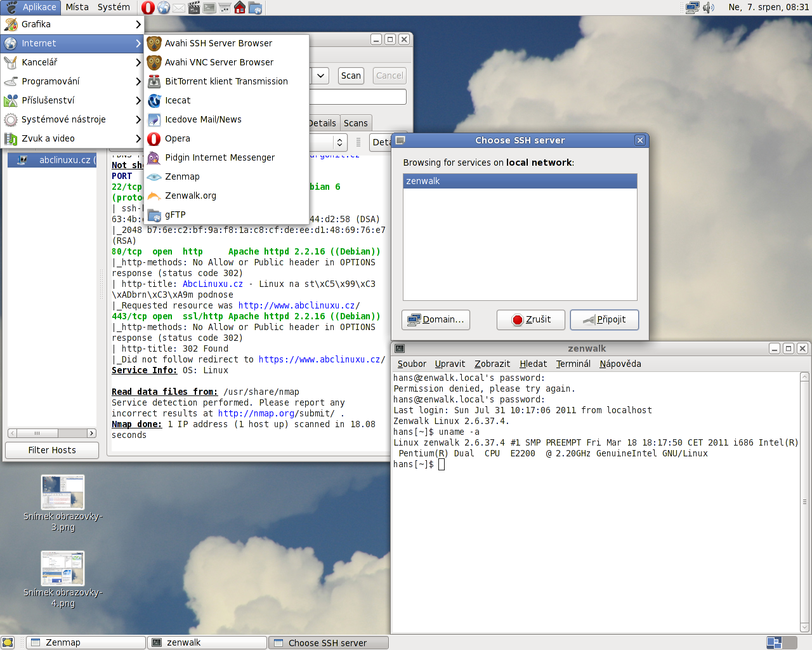Open the scan selection combo in Zenmap
Screen dimensions: 812x650
click(x=329, y=142)
